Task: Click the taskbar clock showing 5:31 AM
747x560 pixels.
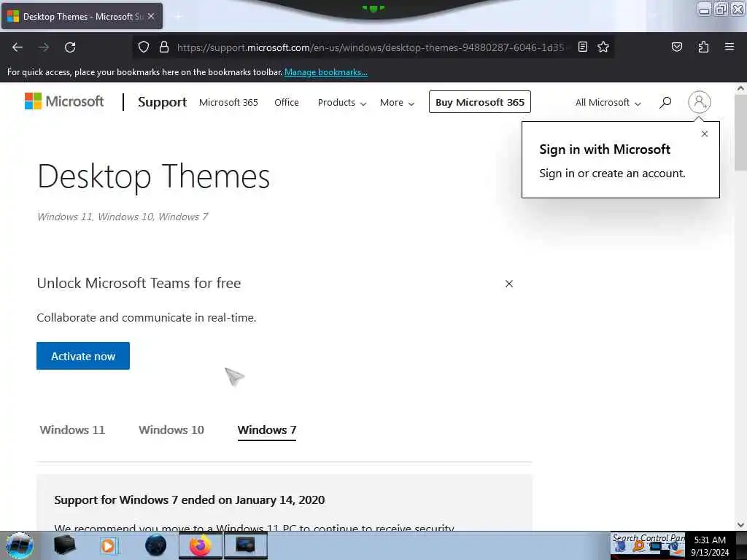Action: 710,545
